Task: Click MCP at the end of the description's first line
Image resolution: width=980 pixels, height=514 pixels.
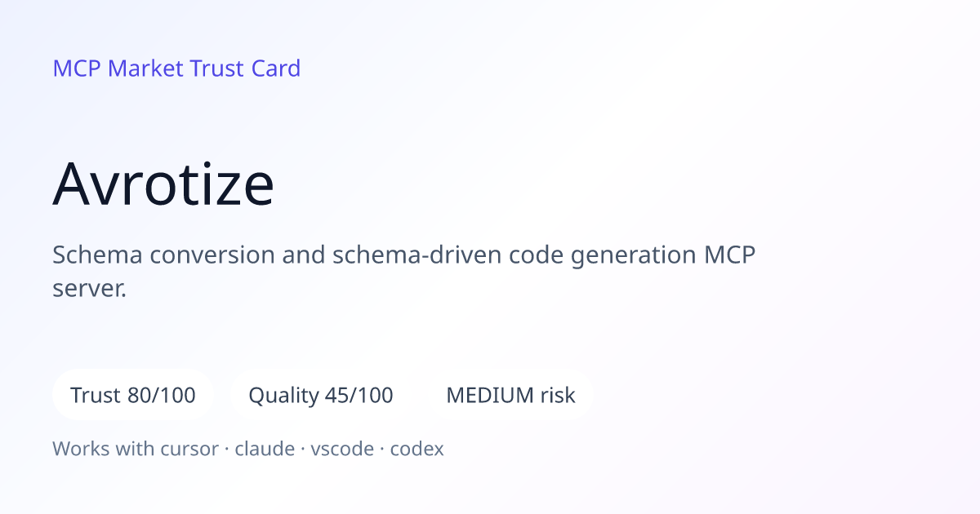Action: [730, 255]
